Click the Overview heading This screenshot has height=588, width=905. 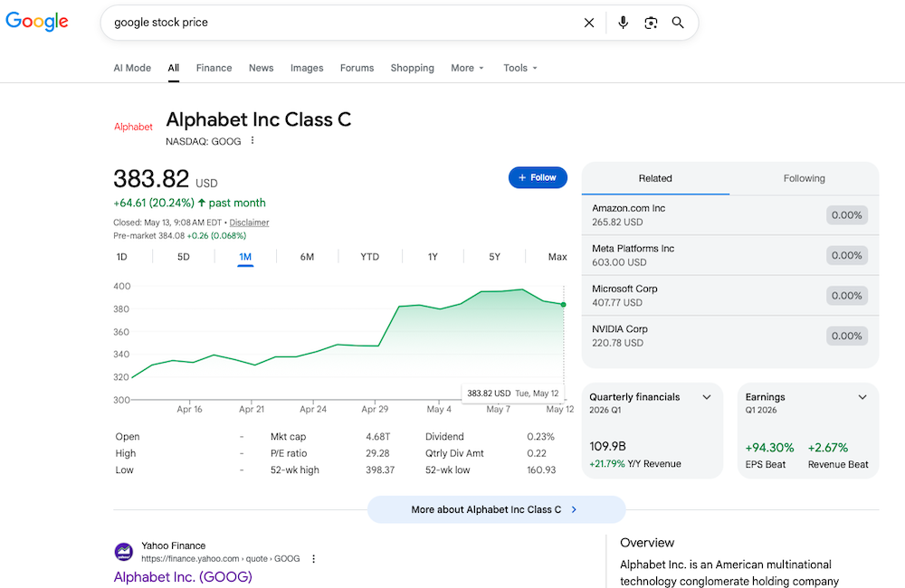(x=647, y=543)
